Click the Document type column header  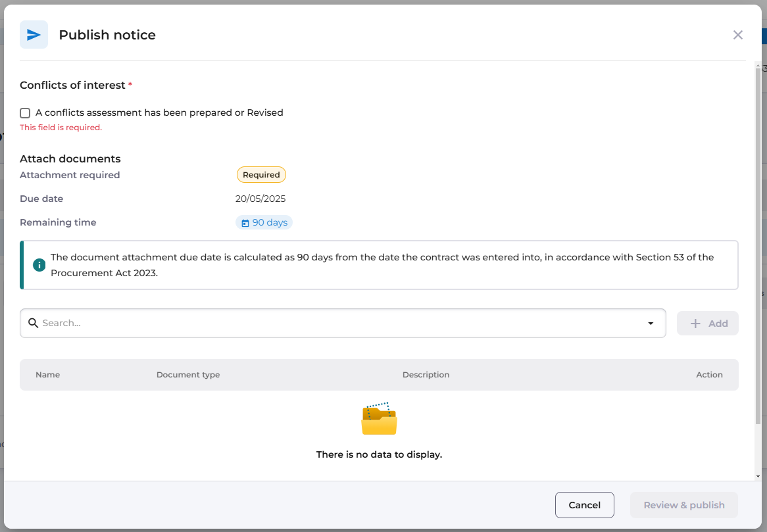click(188, 375)
